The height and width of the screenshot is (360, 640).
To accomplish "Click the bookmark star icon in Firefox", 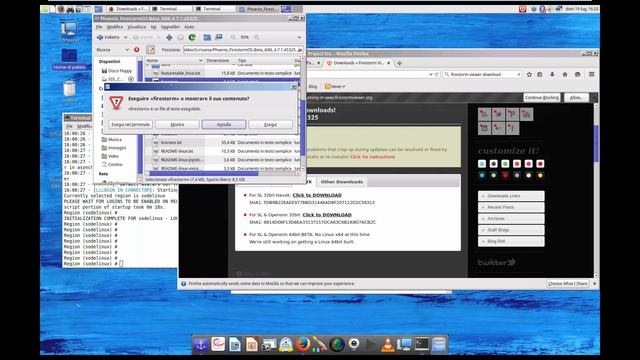I will pos(529,75).
